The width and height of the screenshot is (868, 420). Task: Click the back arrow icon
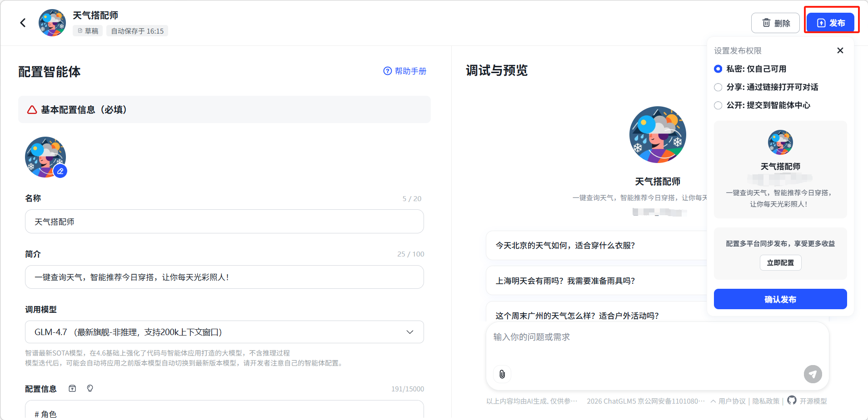(x=23, y=23)
